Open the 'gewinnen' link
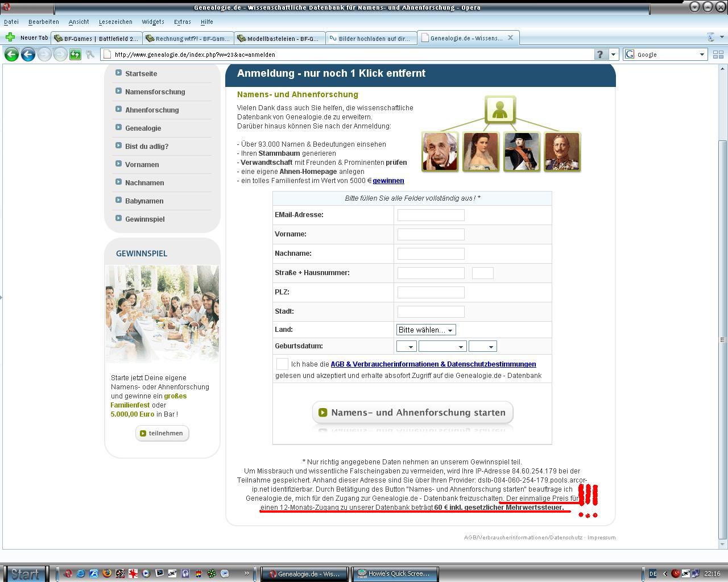The width and height of the screenshot is (728, 582). (388, 181)
